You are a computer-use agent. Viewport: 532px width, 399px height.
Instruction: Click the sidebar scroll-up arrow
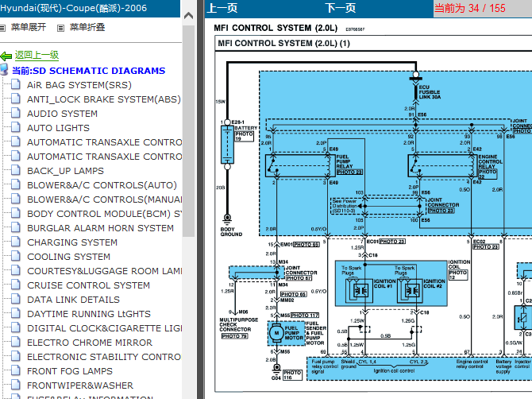(188, 16)
